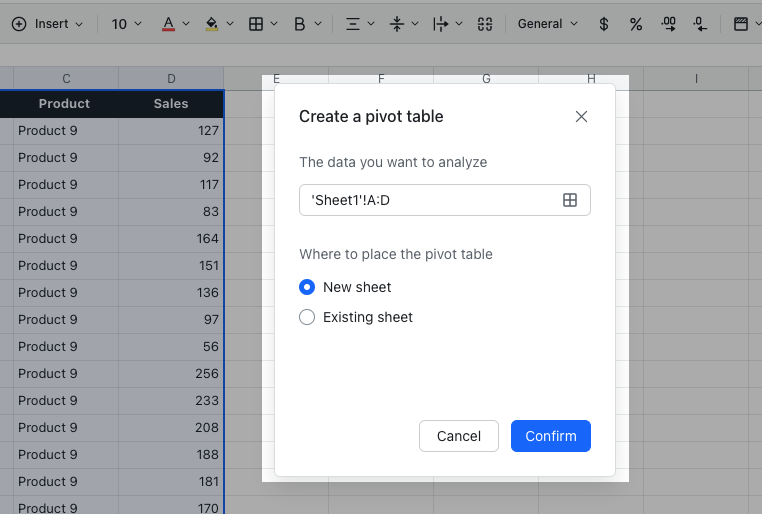Open the font size 10 dropdown
Viewport: 762px width, 514px height.
(x=126, y=23)
